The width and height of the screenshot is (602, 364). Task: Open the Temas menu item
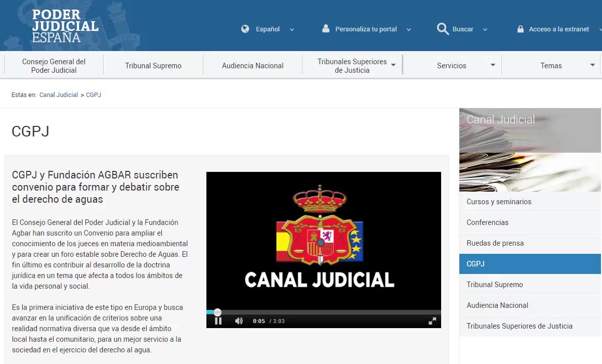551,66
